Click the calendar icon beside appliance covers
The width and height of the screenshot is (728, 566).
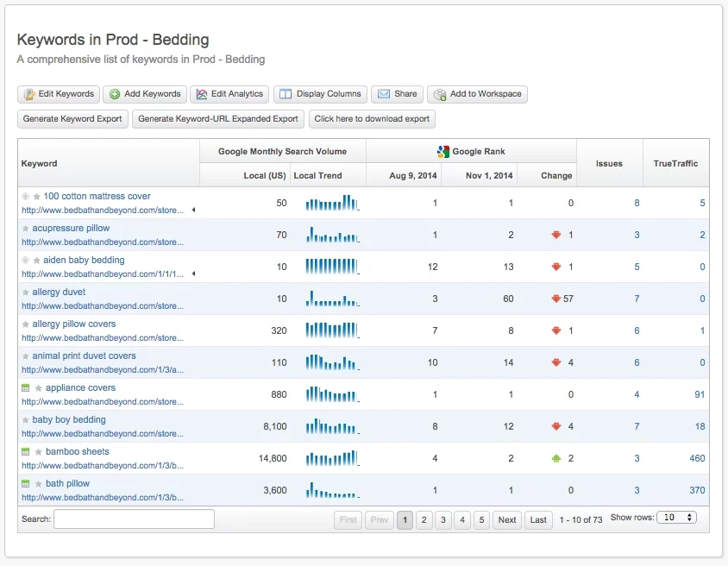coord(25,387)
